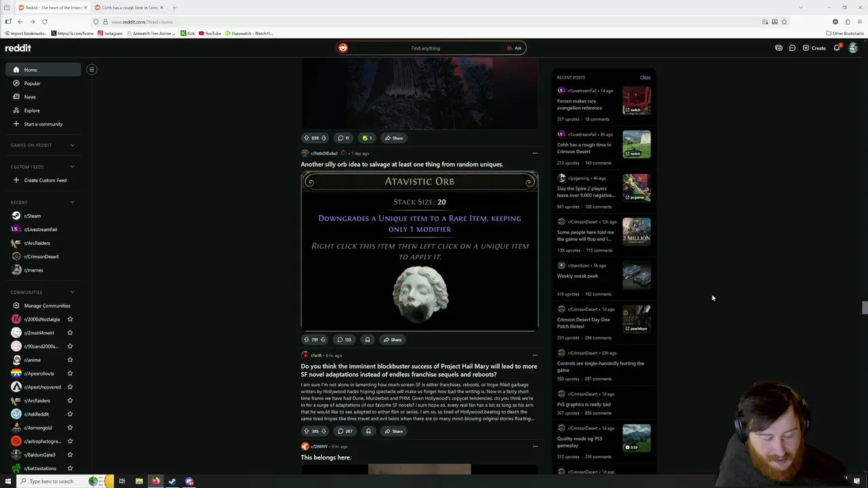Click the Find anything search field
The height and width of the screenshot is (488, 868).
(425, 48)
